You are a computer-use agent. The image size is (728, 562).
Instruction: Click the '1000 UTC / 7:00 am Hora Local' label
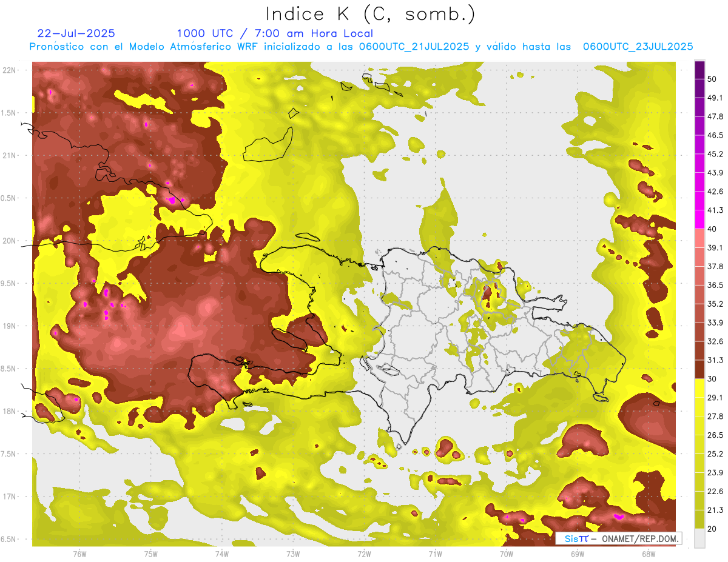click(x=275, y=33)
